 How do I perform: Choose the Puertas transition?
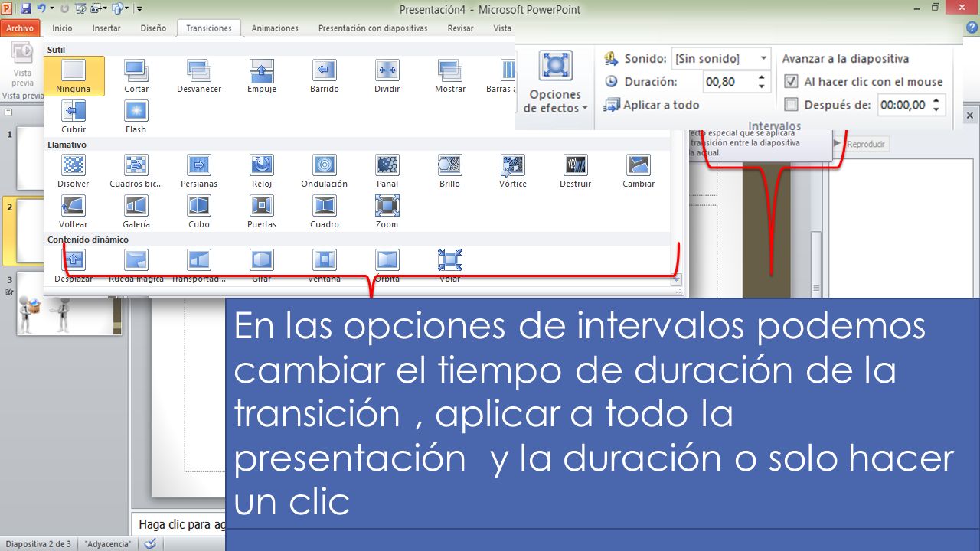pyautogui.click(x=262, y=211)
